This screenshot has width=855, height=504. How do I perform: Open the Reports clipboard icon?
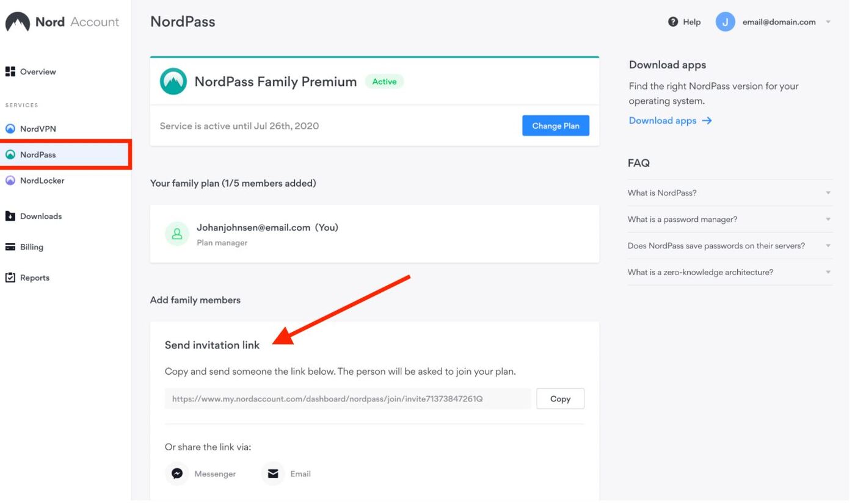click(x=10, y=278)
